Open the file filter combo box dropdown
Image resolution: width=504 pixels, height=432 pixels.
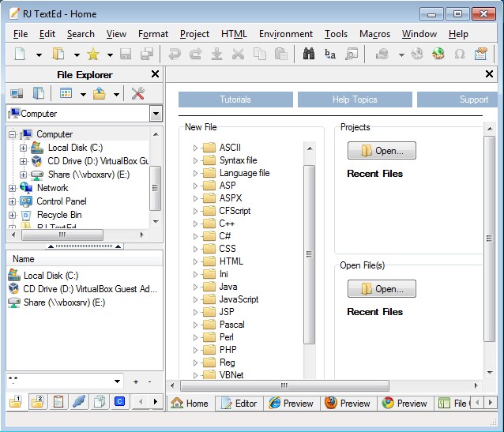(x=117, y=381)
